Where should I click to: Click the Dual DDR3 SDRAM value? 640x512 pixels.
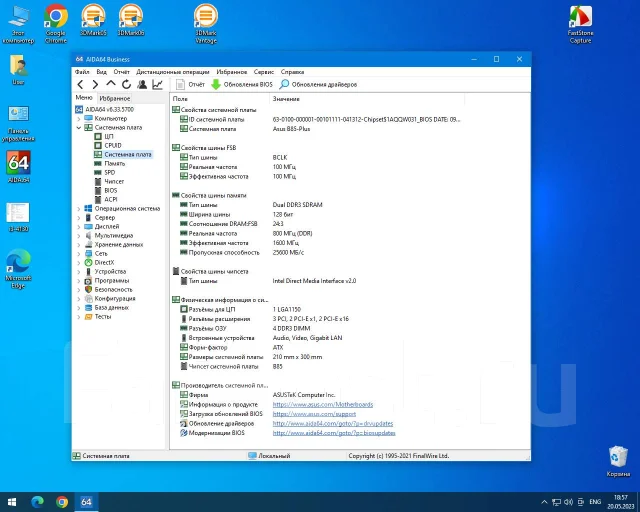[x=298, y=205]
